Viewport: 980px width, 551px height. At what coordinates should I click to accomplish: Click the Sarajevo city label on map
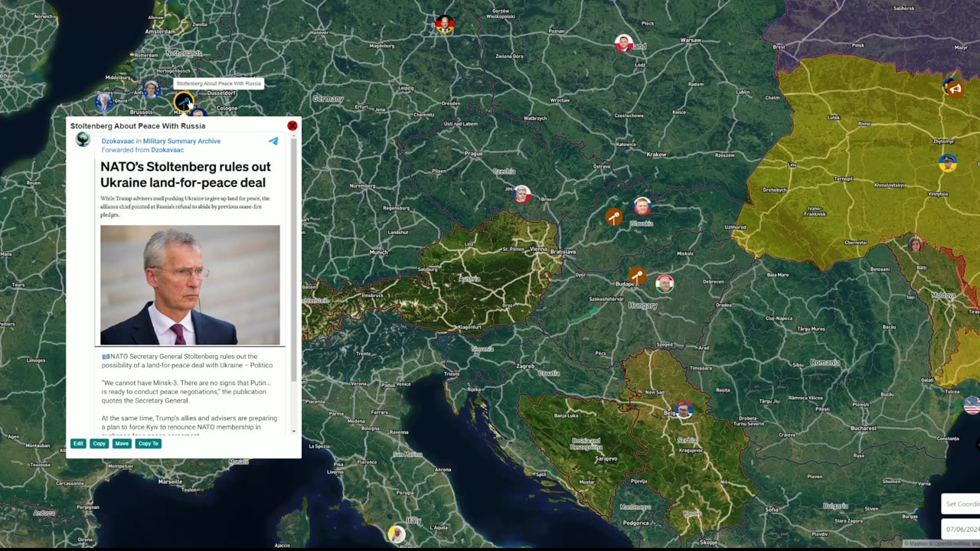606,458
